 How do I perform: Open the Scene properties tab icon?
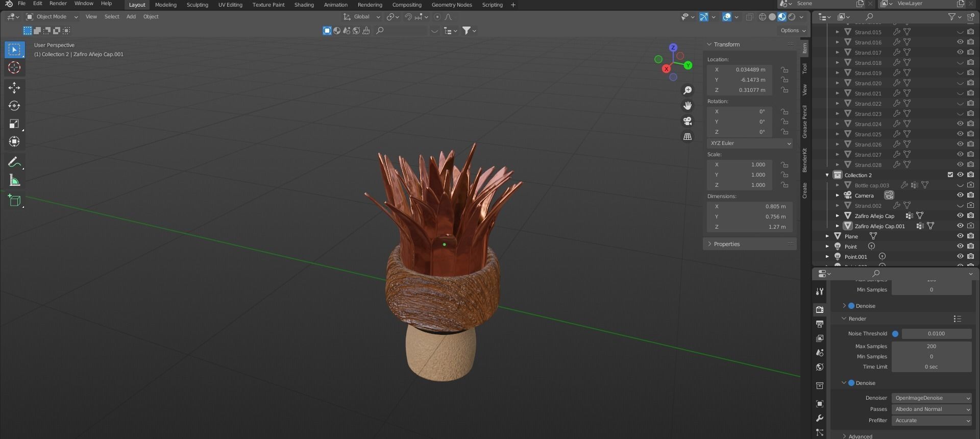tap(820, 352)
